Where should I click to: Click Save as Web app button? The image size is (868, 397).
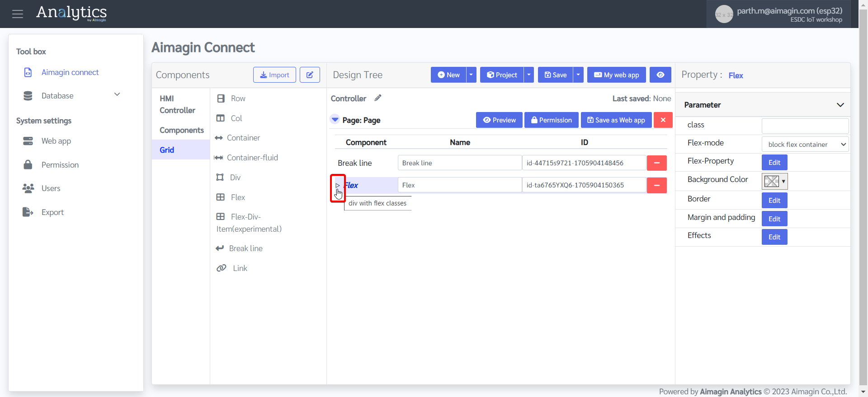click(616, 120)
